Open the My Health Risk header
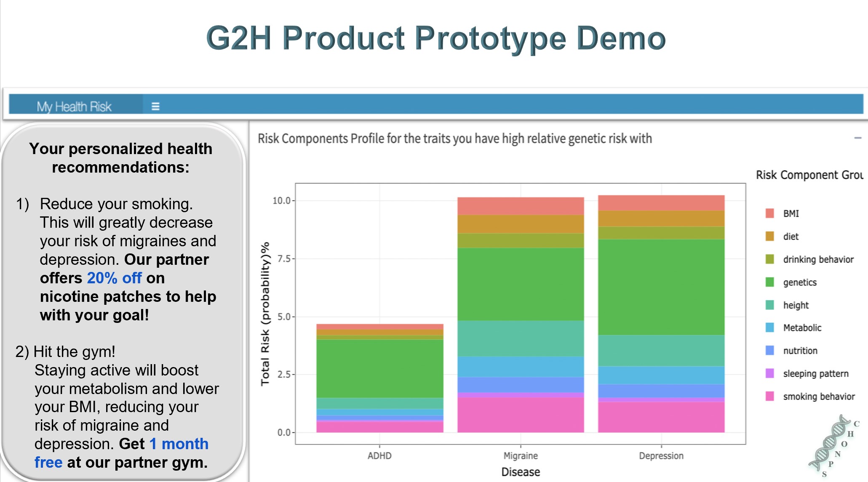Screen dimensions: 868x482 (74, 107)
